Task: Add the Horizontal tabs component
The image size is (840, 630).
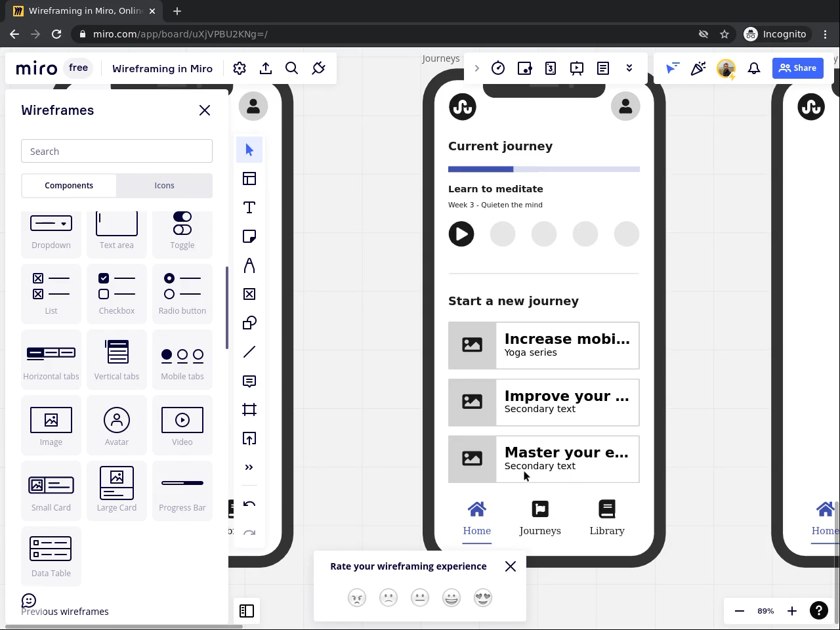Action: point(51,359)
